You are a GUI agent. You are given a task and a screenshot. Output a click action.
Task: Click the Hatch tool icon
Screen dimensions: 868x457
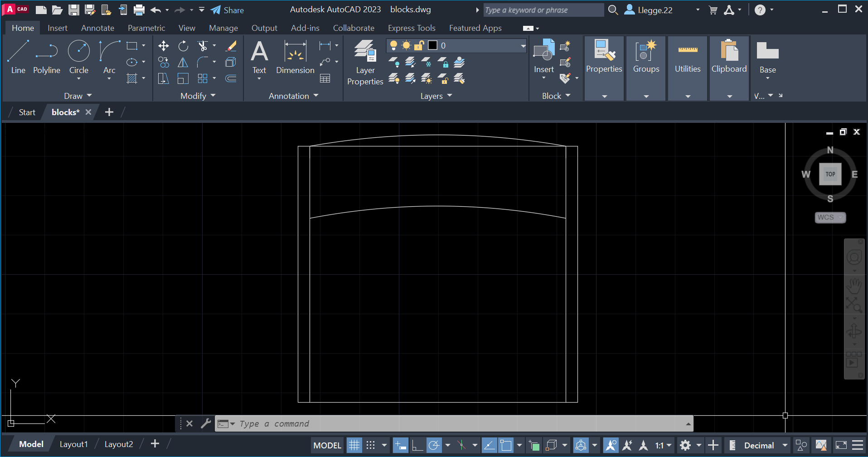[132, 79]
